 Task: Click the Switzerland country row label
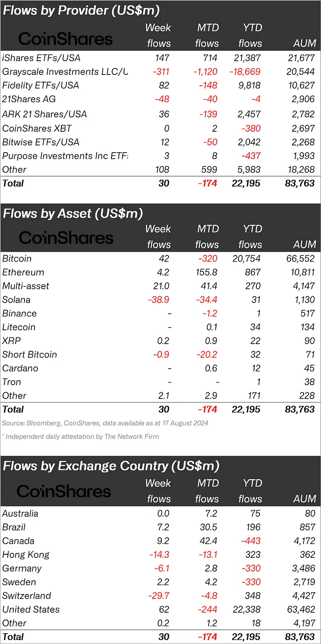pyautogui.click(x=27, y=595)
